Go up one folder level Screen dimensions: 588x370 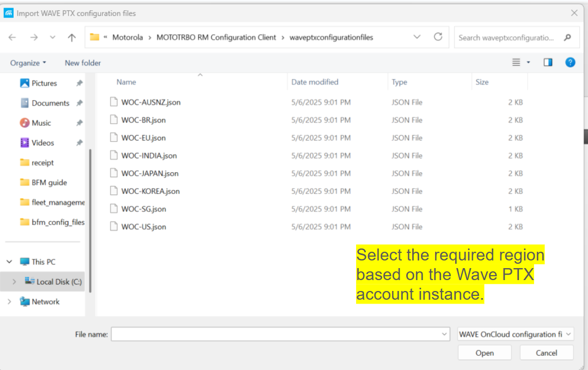point(72,37)
